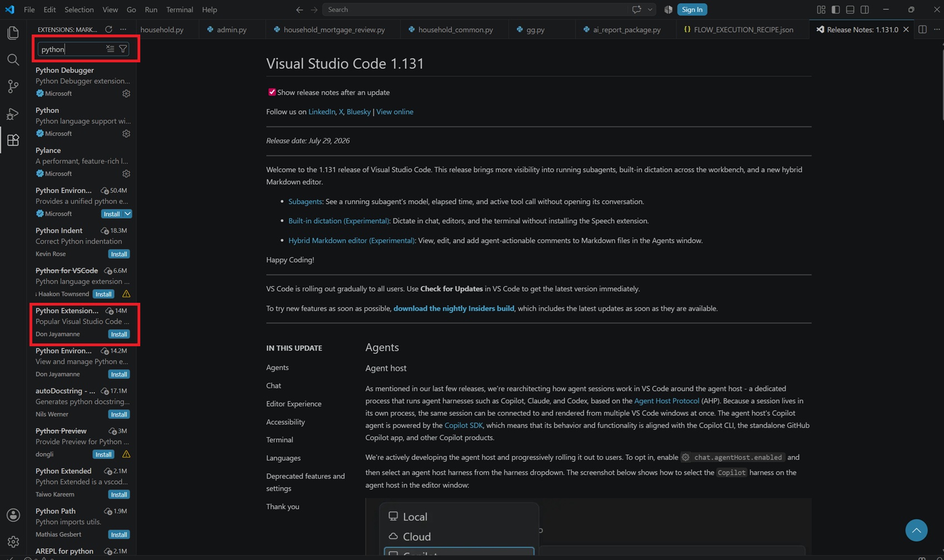This screenshot has width=944, height=560.
Task: Toggle Show release notes after an update
Action: (272, 92)
